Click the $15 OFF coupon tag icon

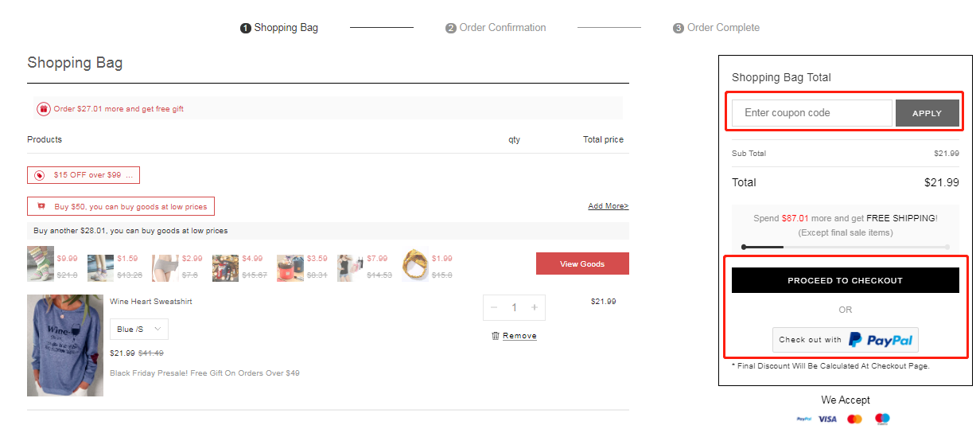point(39,175)
